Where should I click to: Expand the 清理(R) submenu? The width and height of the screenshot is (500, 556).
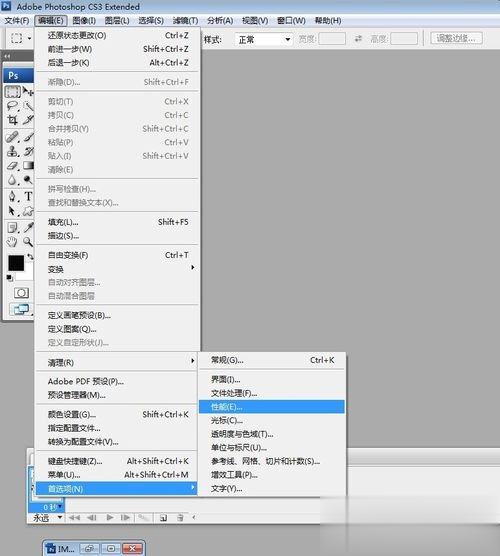(x=116, y=362)
